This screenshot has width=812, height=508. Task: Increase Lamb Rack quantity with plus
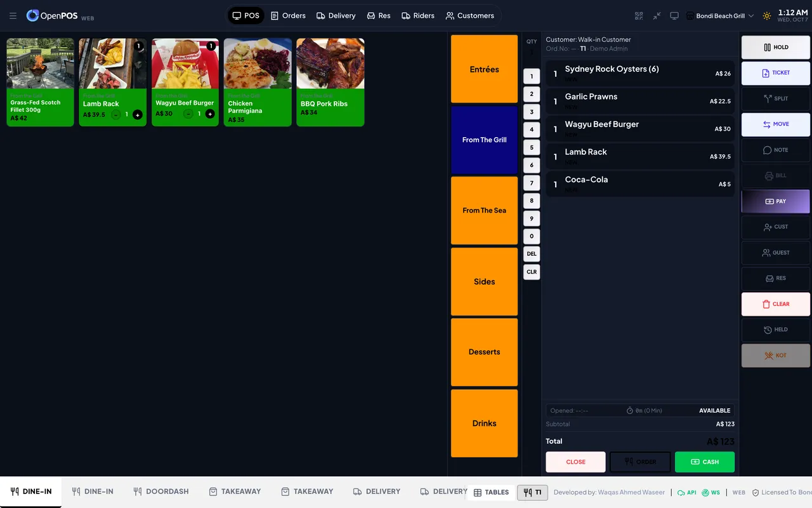coord(138,114)
